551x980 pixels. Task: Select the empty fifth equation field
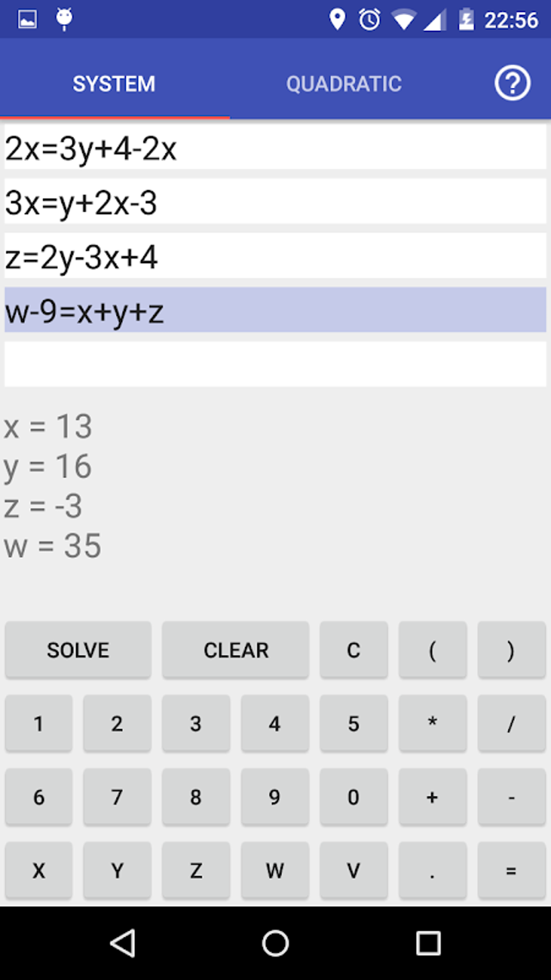click(x=275, y=364)
